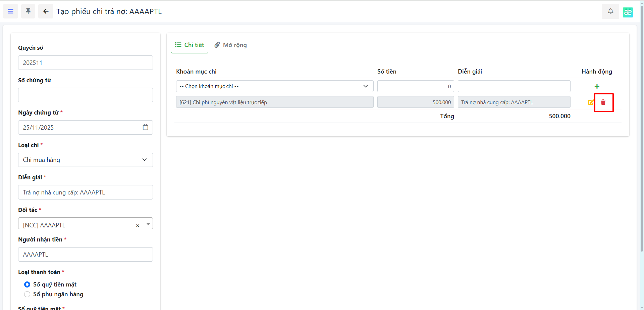Open the user avatar logo
The height and width of the screenshot is (310, 644).
click(628, 12)
